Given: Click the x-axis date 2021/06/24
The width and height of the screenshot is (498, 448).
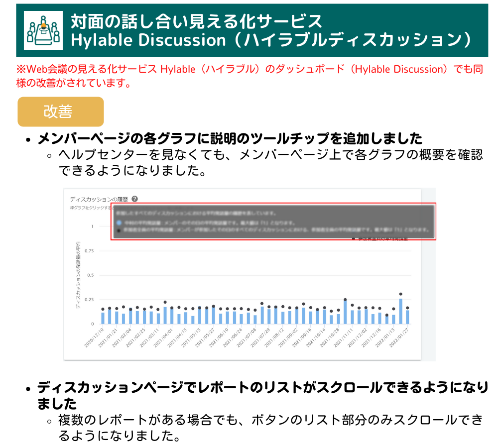Looking at the screenshot, I should coord(233,338).
